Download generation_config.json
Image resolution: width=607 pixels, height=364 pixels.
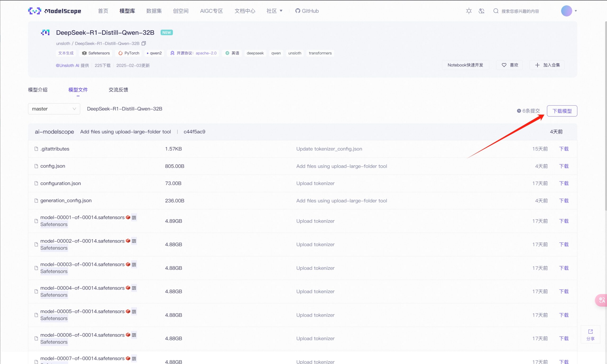(564, 201)
